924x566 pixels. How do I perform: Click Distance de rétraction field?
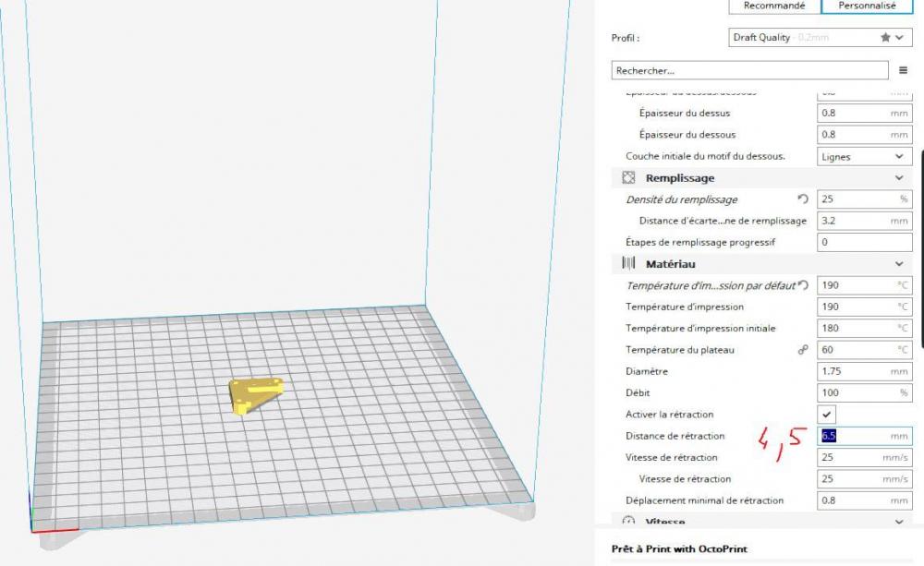pos(864,436)
